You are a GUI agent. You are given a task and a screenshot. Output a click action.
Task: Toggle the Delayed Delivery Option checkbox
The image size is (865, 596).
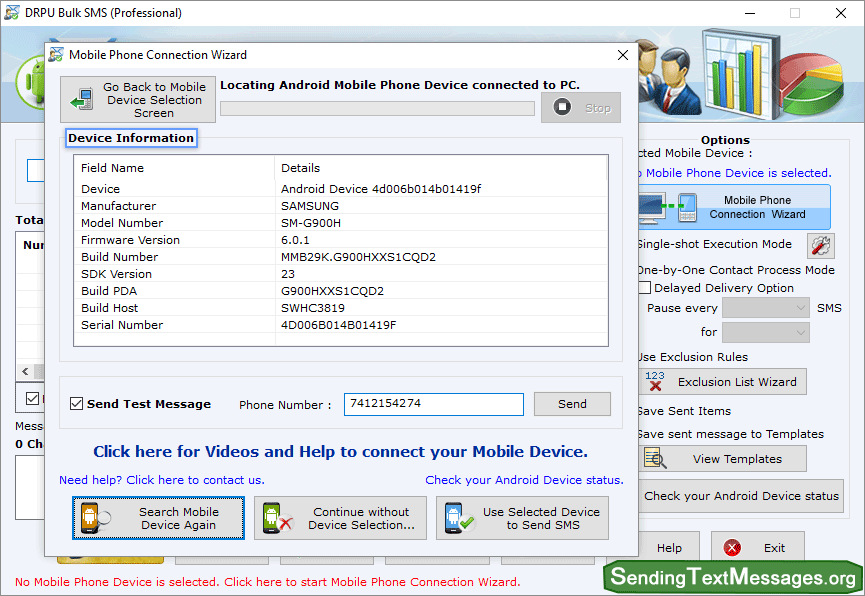tap(644, 288)
